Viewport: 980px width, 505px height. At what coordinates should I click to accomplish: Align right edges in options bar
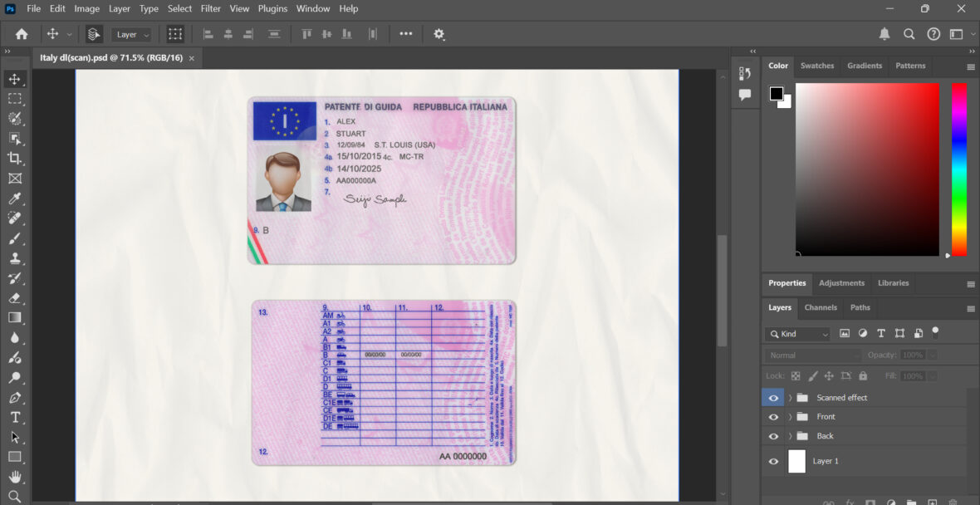248,34
